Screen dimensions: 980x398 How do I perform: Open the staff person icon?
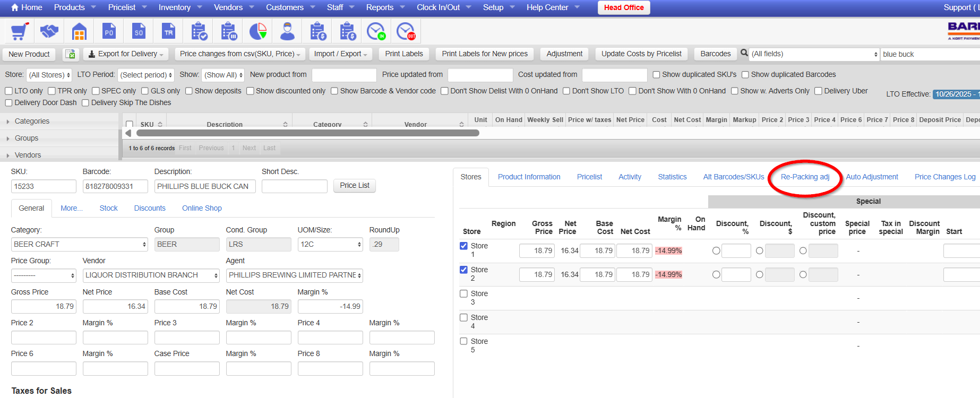tap(288, 32)
